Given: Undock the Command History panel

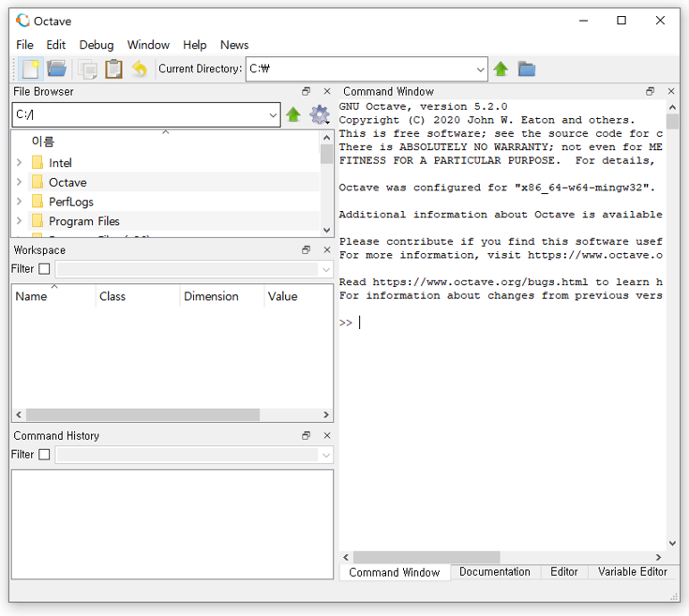Looking at the screenshot, I should (x=306, y=435).
